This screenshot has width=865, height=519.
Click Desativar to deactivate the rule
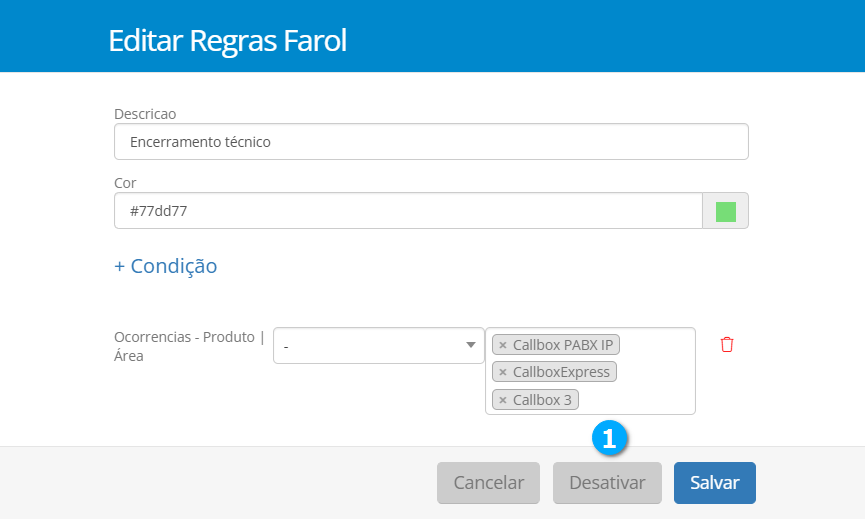(607, 483)
